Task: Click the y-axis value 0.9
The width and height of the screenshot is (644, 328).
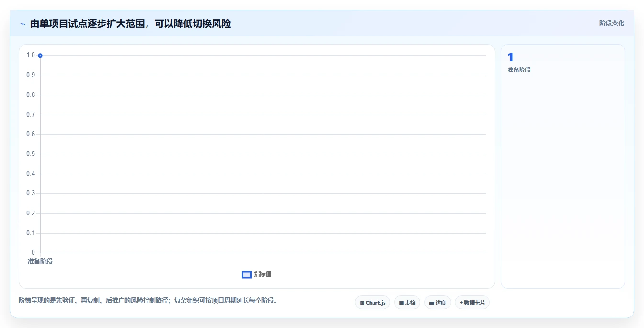Action: point(31,75)
